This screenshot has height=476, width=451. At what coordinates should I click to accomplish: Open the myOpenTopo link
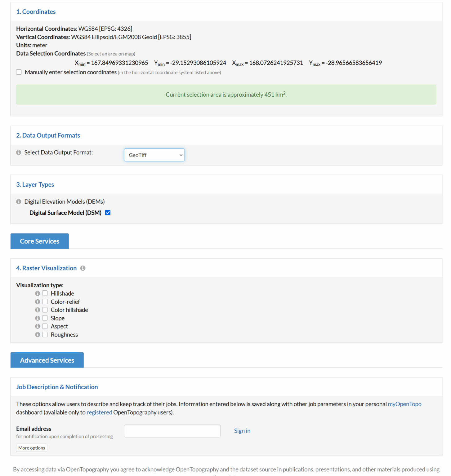(404, 404)
